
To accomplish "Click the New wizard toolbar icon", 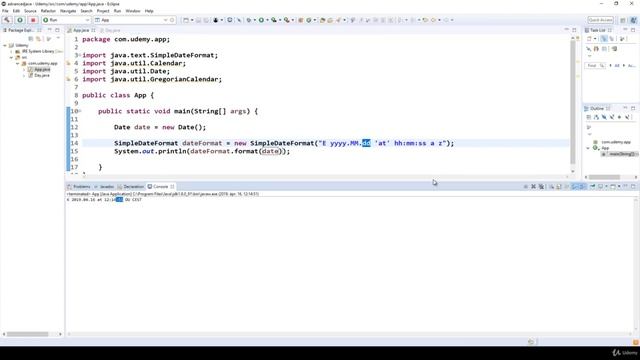I will (186, 20).
